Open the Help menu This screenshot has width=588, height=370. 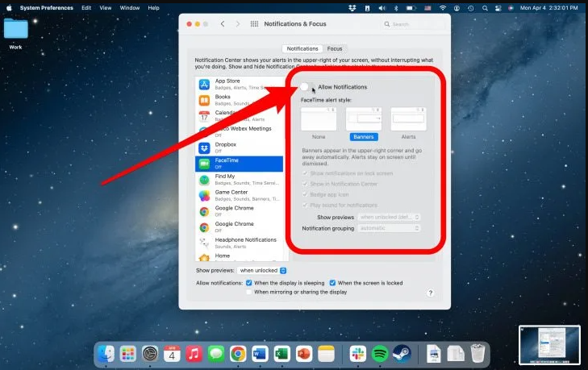pos(153,7)
